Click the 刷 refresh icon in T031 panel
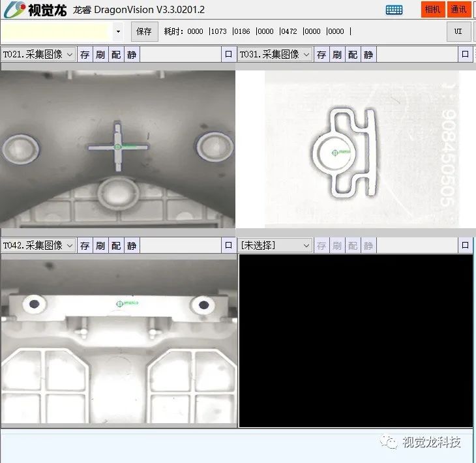 coord(337,55)
